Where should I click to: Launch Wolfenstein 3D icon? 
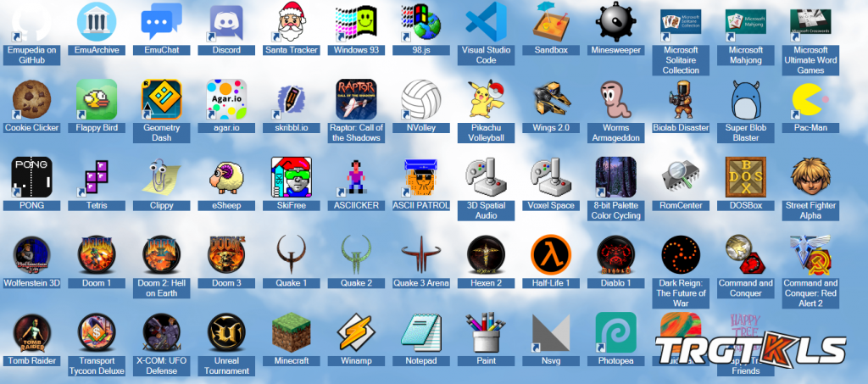[x=31, y=255]
